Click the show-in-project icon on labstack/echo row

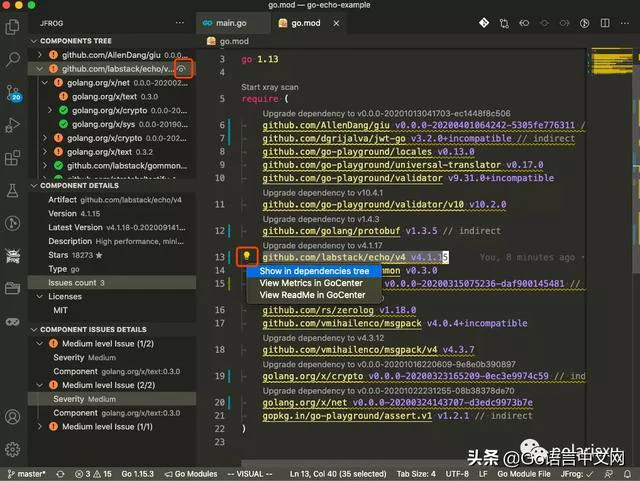(x=182, y=69)
